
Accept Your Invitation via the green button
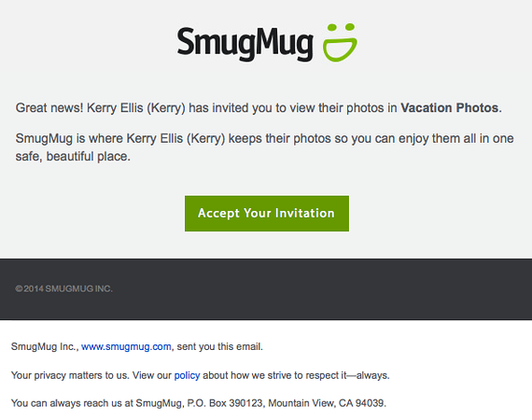267,214
